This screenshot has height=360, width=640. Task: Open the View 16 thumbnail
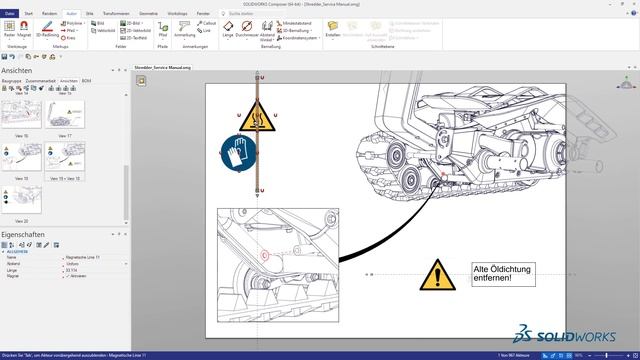[x=21, y=115]
